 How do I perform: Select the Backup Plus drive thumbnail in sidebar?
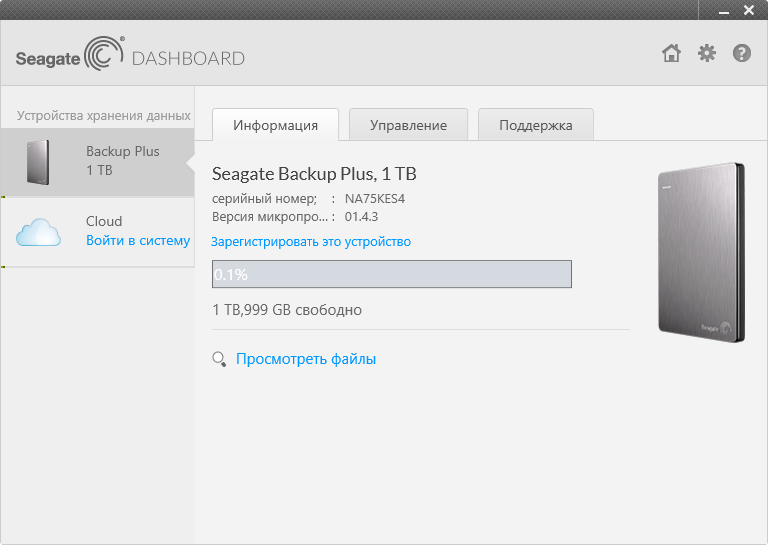pyautogui.click(x=38, y=162)
